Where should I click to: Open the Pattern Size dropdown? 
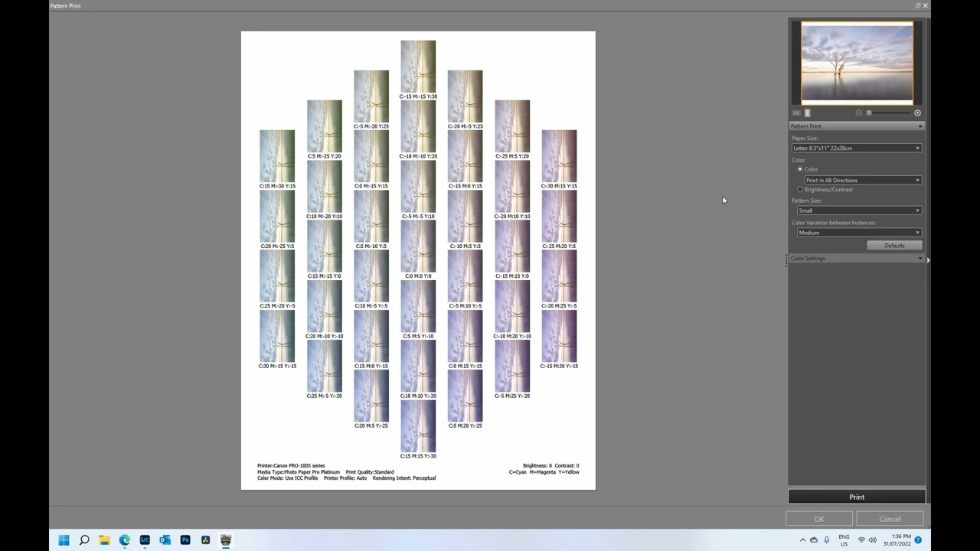point(859,210)
